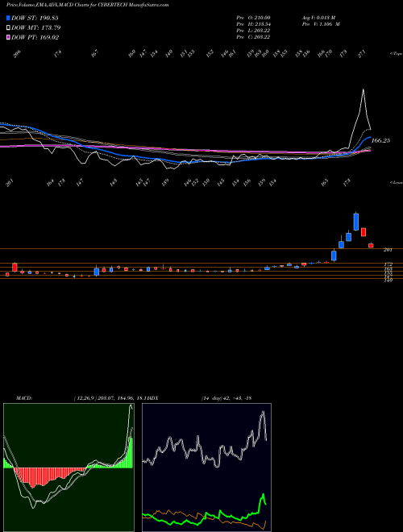
Task: Click the green +DI line peak in ADX panel
Action: tap(263, 494)
